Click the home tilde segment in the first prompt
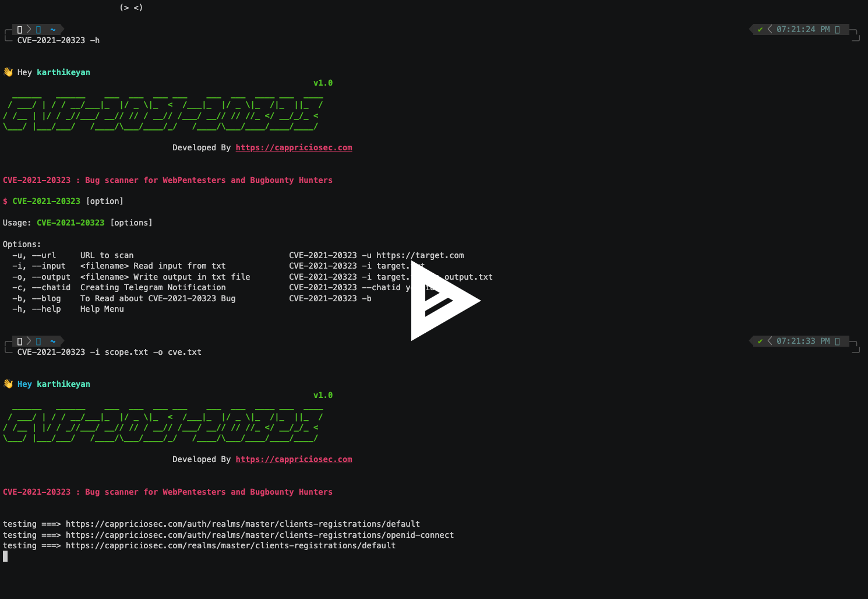This screenshot has height=599, width=868. click(x=53, y=29)
